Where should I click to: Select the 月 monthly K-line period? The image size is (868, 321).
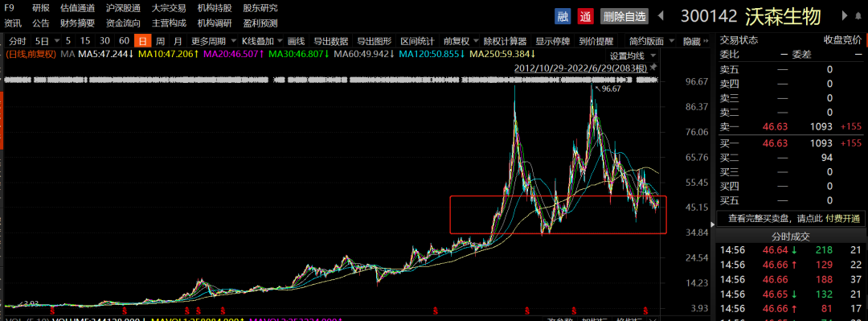(178, 41)
